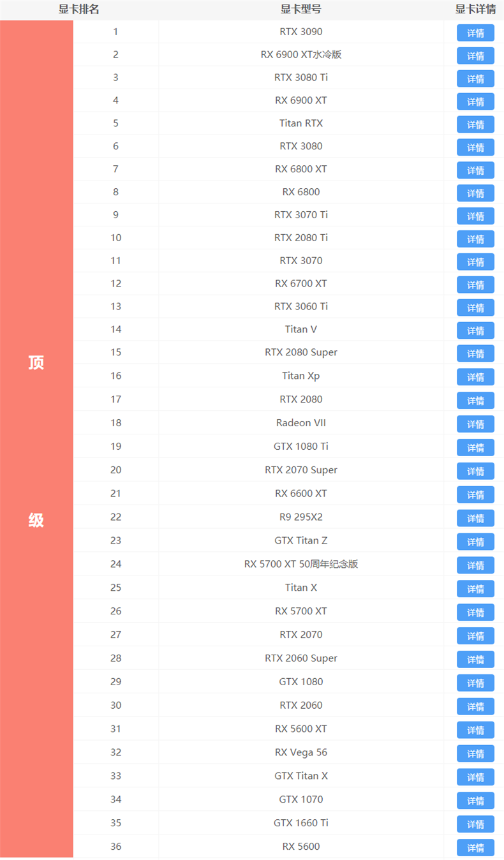Open details for RTX 2060 Super

click(x=475, y=659)
